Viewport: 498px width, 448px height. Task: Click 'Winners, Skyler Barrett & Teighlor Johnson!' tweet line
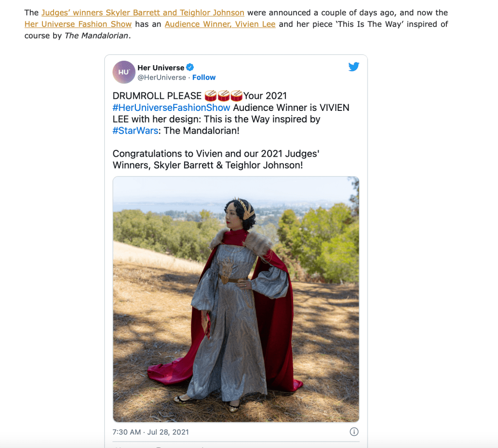[208, 165]
